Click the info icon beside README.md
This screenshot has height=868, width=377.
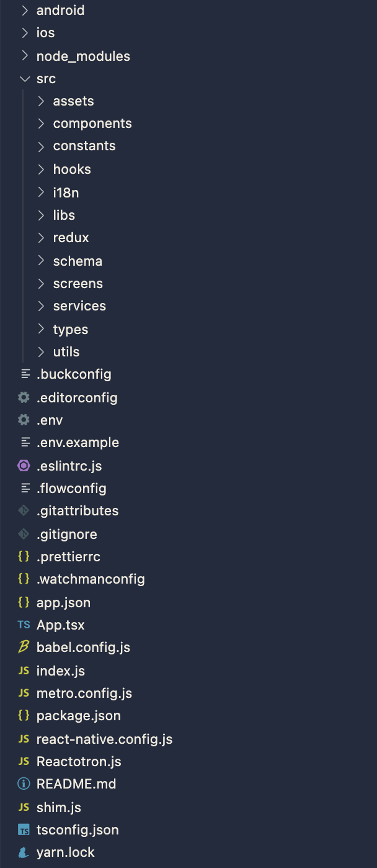[24, 784]
